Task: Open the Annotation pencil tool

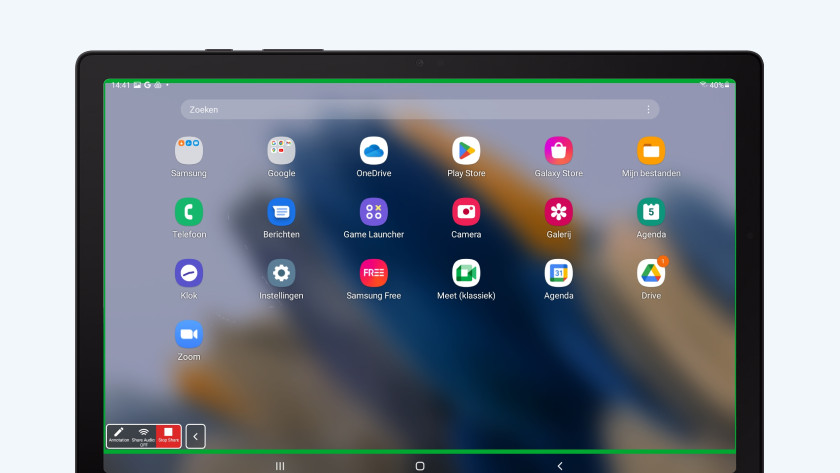Action: pos(119,436)
